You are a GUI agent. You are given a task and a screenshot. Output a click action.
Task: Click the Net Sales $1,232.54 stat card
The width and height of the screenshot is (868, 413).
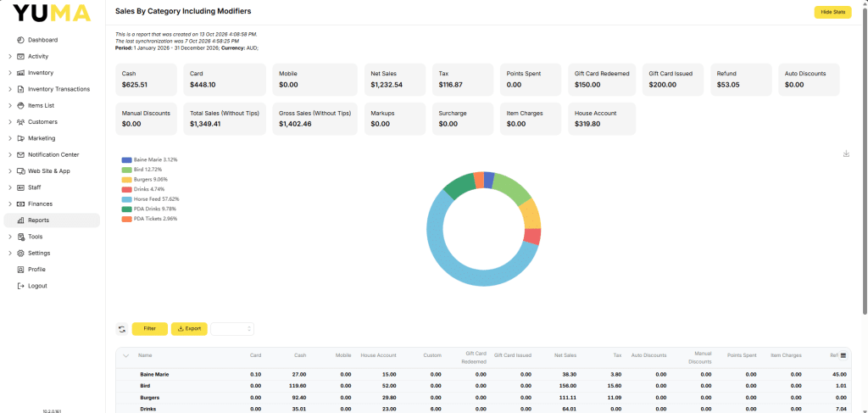(395, 80)
